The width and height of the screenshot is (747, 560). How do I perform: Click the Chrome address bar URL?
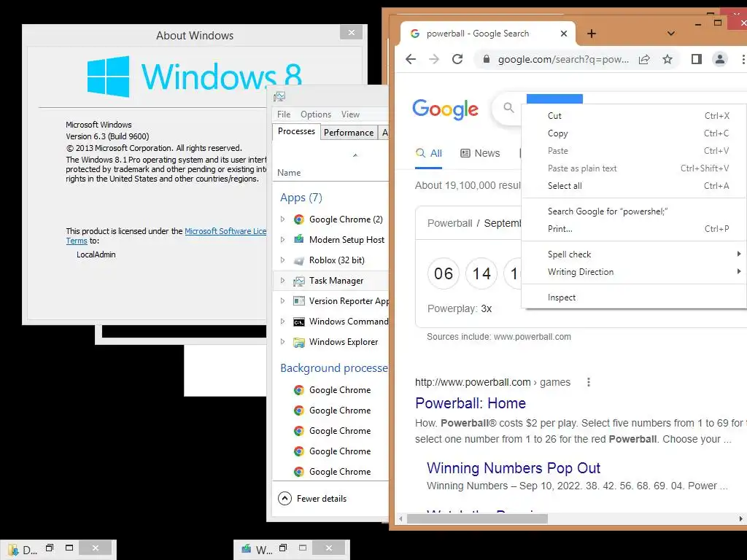tap(563, 60)
